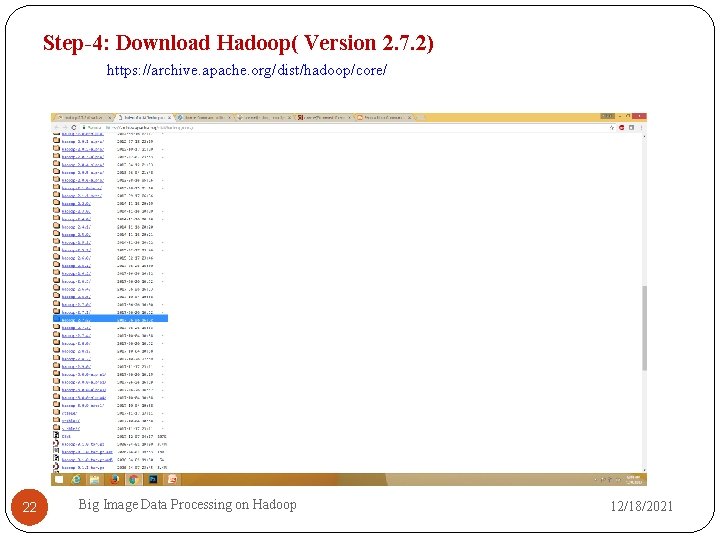Launch Internet Explorer from the taskbar

coord(76,479)
